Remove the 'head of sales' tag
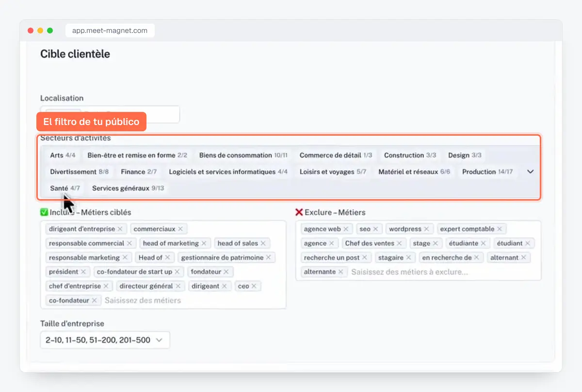Image resolution: width=582 pixels, height=392 pixels. [263, 243]
